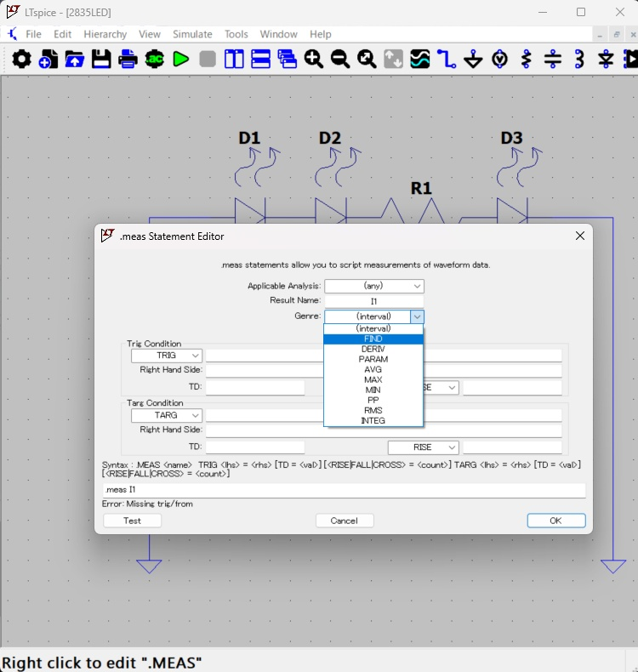The width and height of the screenshot is (638, 672).
Task: Click the Targ RISE count field
Action: (x=512, y=447)
